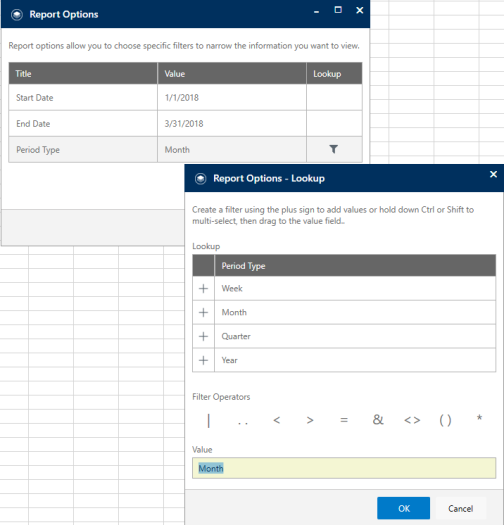Viewport: 504px width, 525px height.
Task: Insert the equals filter operator
Action: pos(344,420)
